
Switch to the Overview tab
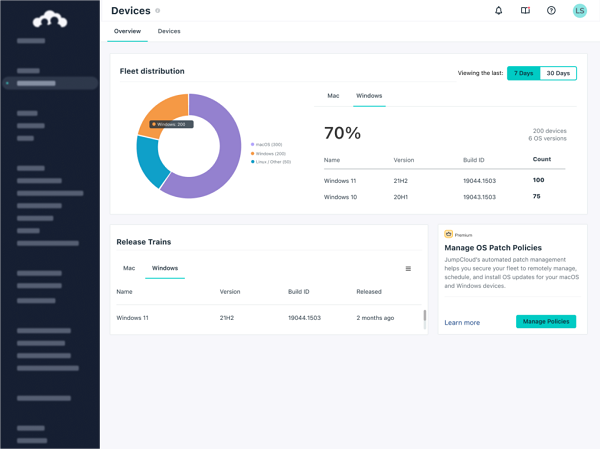click(127, 31)
